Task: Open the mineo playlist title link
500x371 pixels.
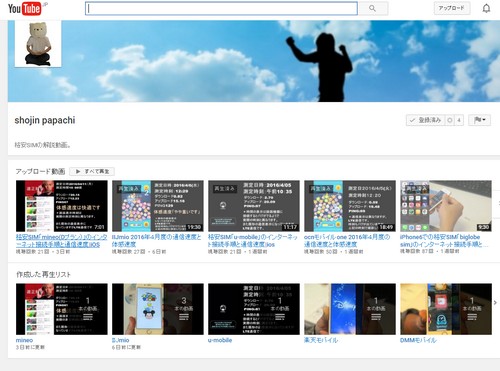Action: (x=24, y=340)
